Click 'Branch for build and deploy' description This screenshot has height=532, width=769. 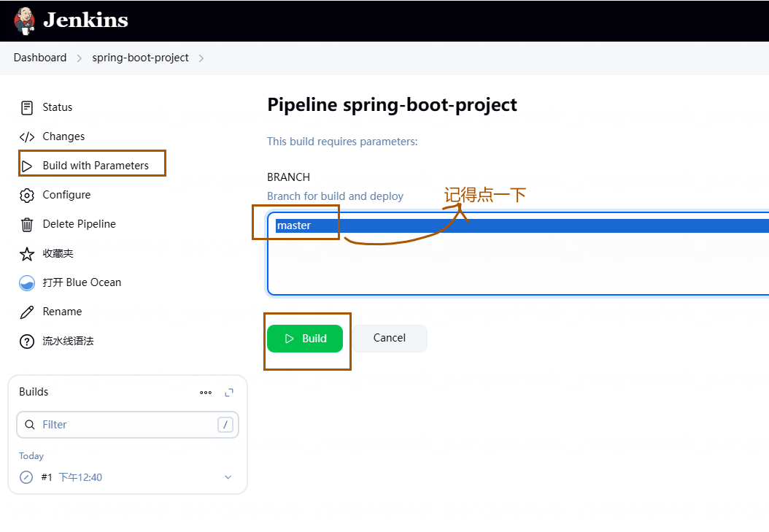click(x=335, y=196)
